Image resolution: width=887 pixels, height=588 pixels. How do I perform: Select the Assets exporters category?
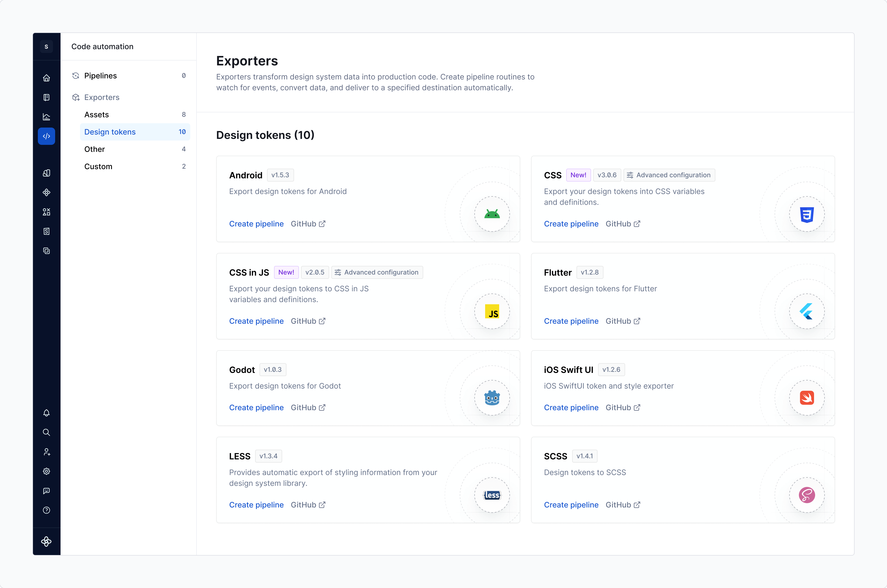97,115
